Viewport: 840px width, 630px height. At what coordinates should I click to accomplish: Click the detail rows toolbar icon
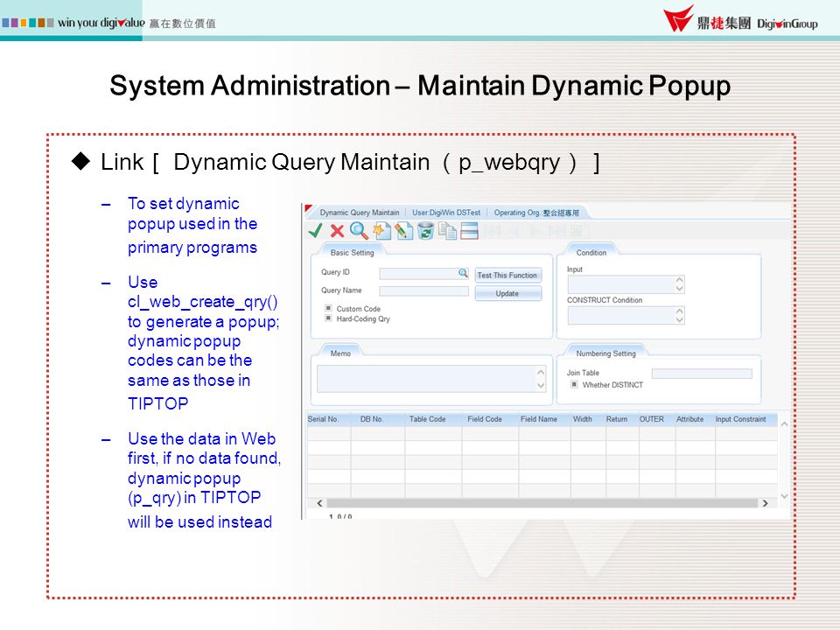point(469,231)
